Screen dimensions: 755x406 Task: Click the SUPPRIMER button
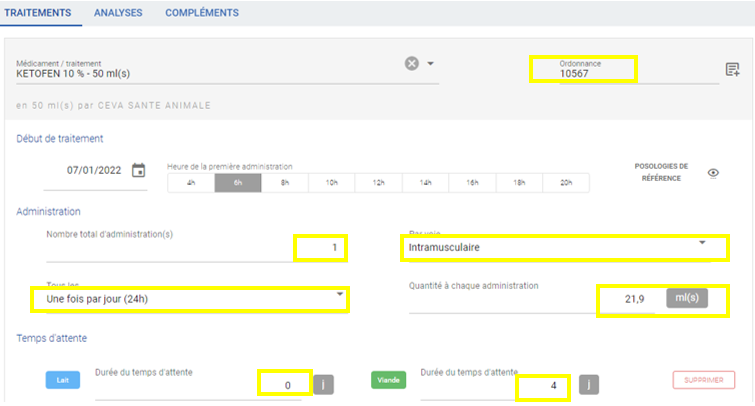click(x=703, y=380)
